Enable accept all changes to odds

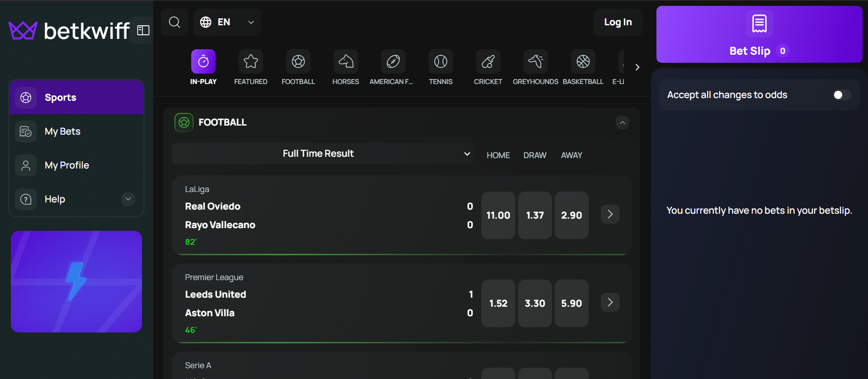coord(841,95)
